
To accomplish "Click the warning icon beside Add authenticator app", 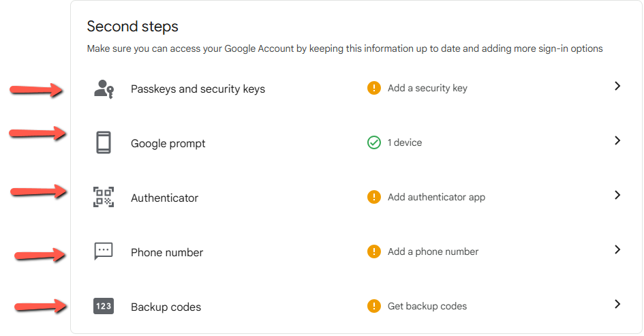I will (x=373, y=197).
